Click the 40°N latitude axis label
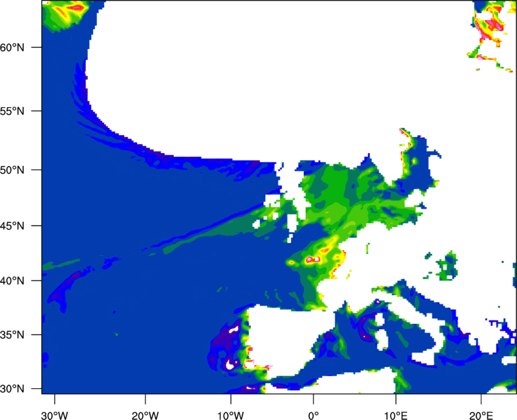Viewport: 517px width, 420px height. click(12, 281)
